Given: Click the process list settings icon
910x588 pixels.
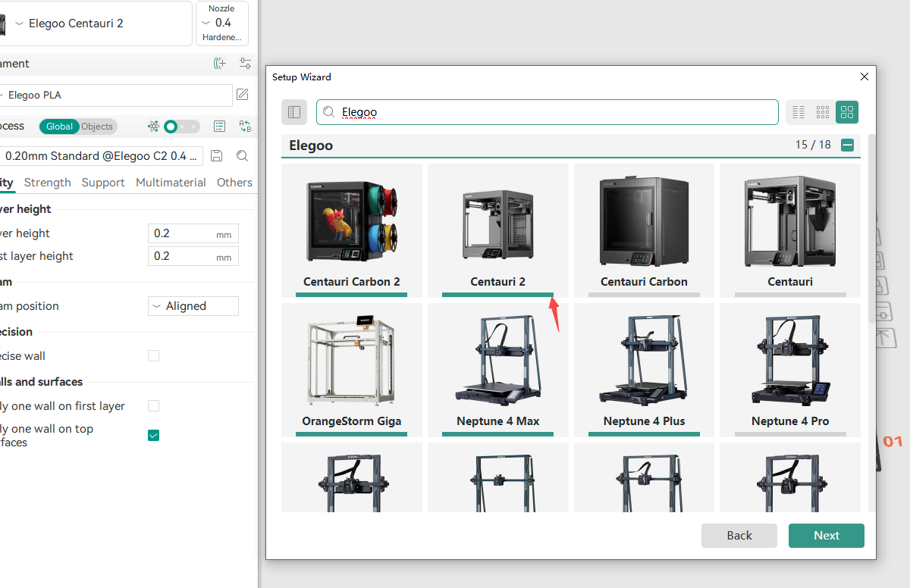Looking at the screenshot, I should (220, 127).
